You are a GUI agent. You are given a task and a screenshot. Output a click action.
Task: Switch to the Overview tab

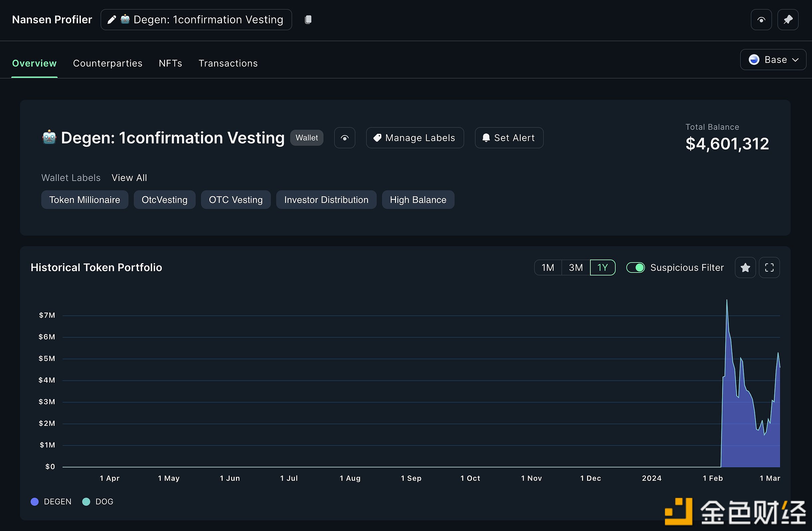(x=34, y=64)
